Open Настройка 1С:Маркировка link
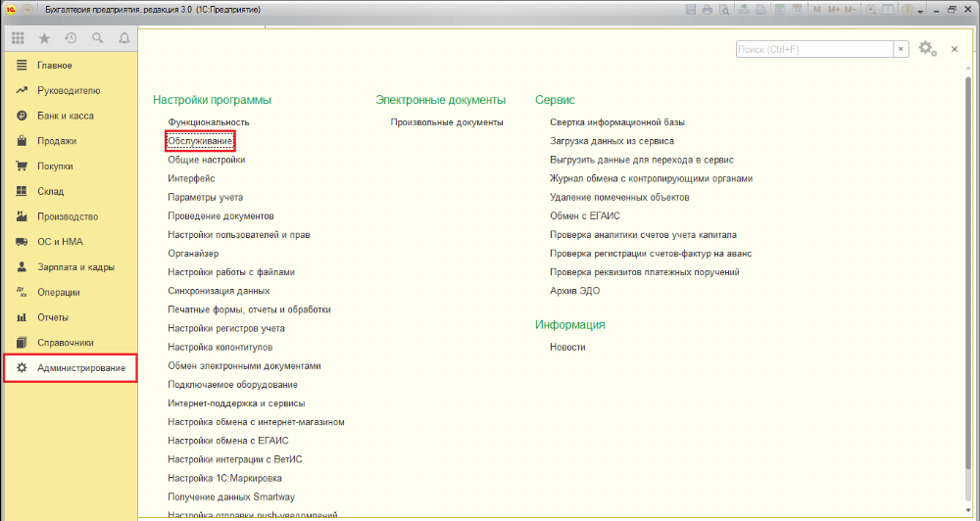 pyautogui.click(x=225, y=479)
